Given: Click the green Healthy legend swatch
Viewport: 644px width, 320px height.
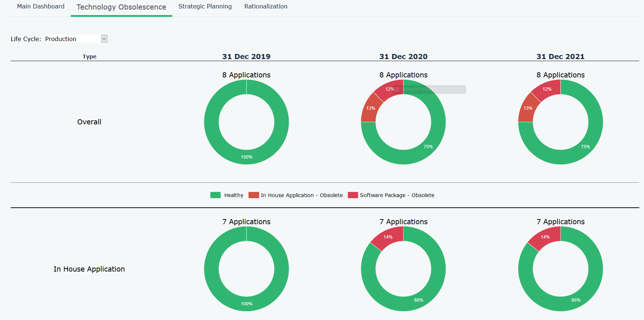Looking at the screenshot, I should coord(216,195).
